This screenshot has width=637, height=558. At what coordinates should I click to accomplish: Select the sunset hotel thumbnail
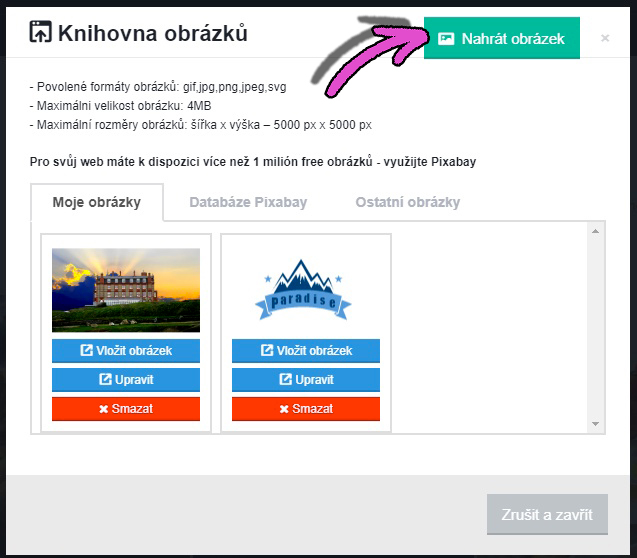(x=126, y=290)
